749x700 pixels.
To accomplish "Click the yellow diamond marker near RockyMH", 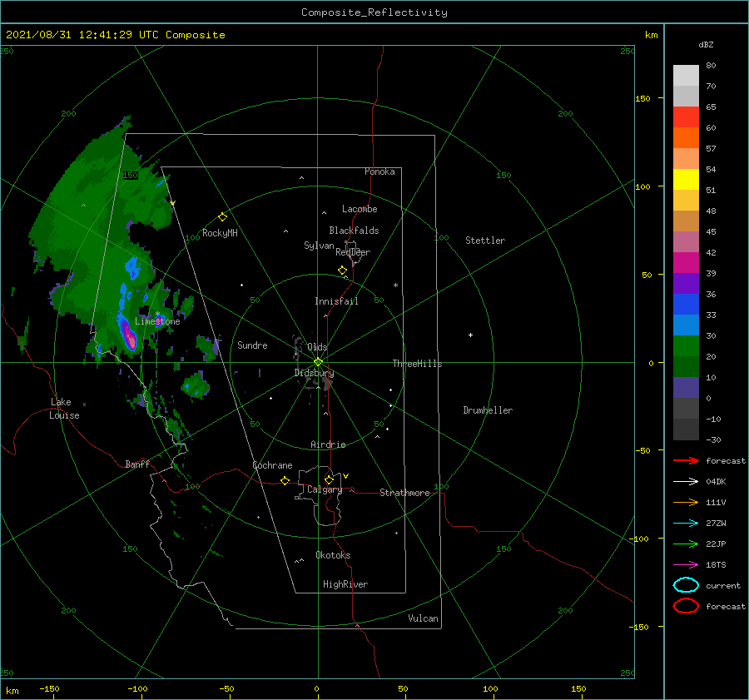I will (x=222, y=217).
